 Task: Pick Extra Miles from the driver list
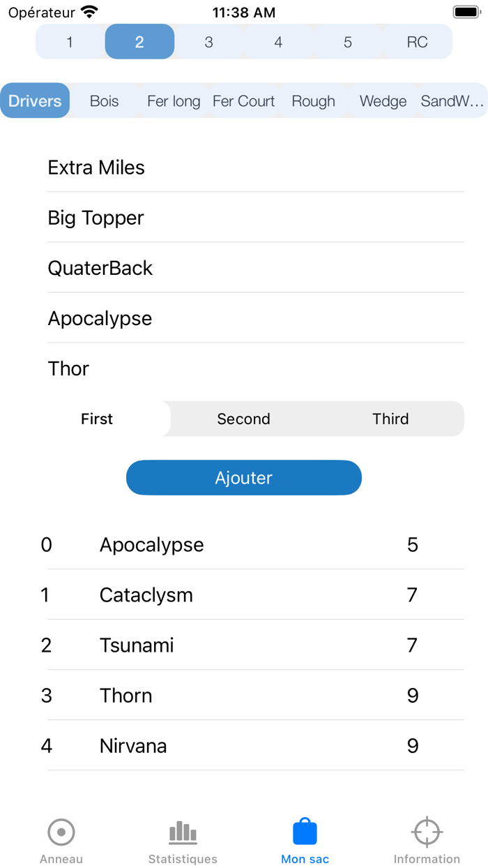pos(96,167)
